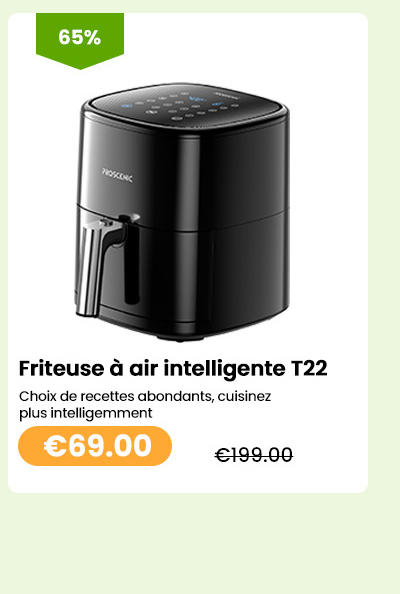Click the crossed-out €199.00 original price

[x=253, y=455]
